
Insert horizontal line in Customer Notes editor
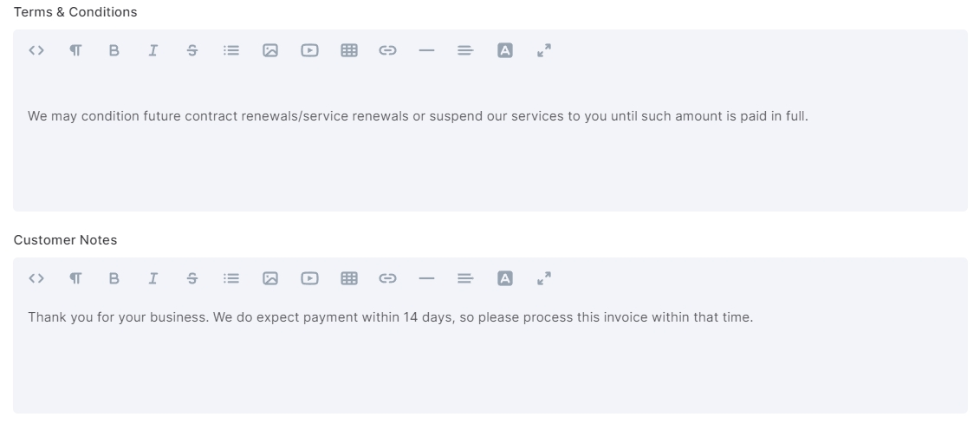426,279
